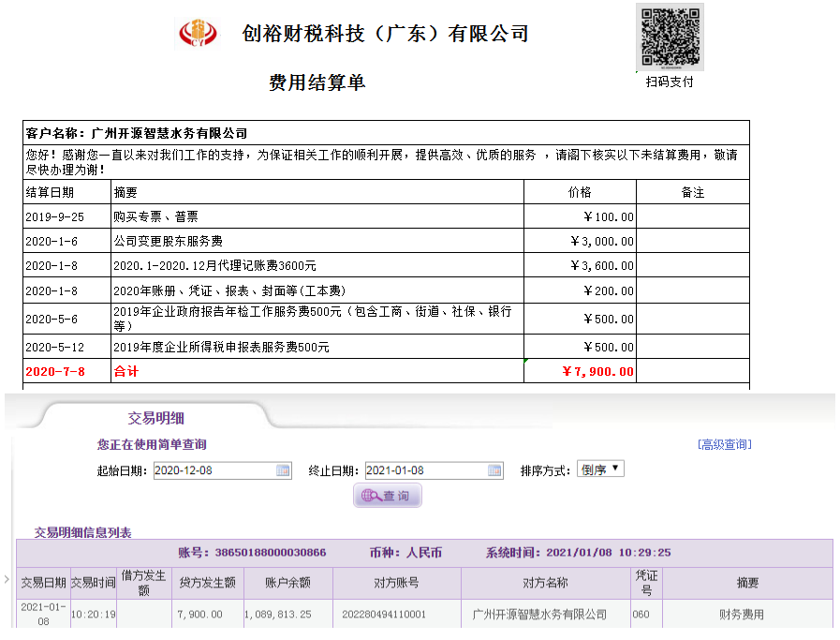Image resolution: width=840 pixels, height=640 pixels.
Task: Click the 贷方发生额 column header
Action: 207,583
